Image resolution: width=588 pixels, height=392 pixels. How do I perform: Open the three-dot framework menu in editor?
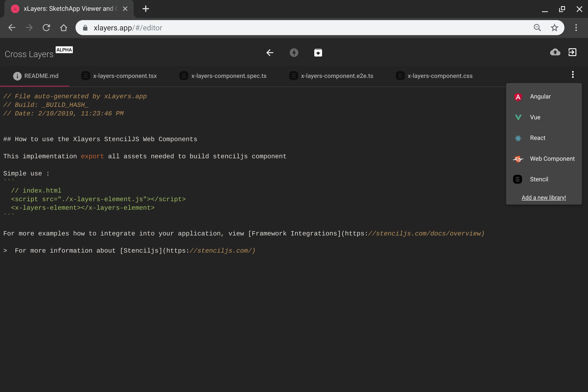pos(573,74)
